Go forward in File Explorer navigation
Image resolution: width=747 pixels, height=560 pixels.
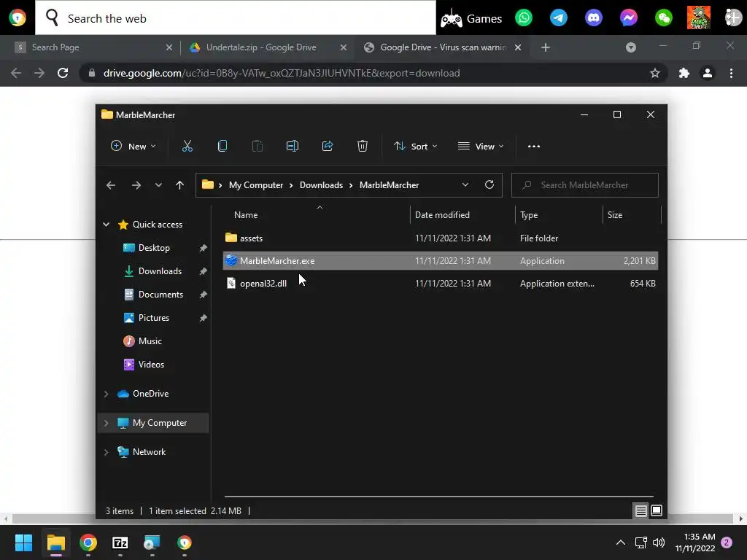(x=136, y=185)
